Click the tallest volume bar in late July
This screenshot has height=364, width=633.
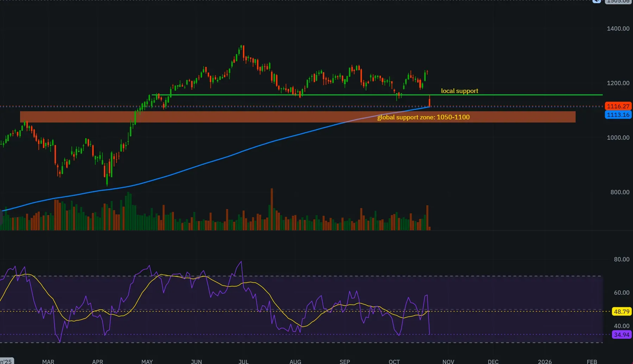point(272,208)
